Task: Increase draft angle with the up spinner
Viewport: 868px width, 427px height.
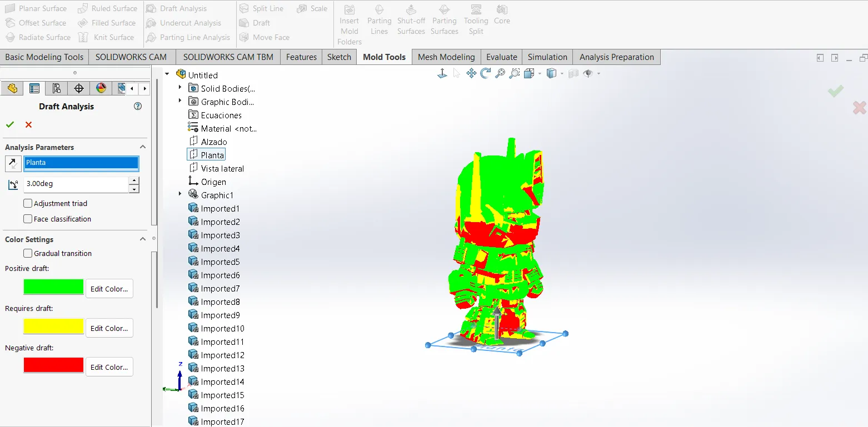Action: (x=134, y=180)
